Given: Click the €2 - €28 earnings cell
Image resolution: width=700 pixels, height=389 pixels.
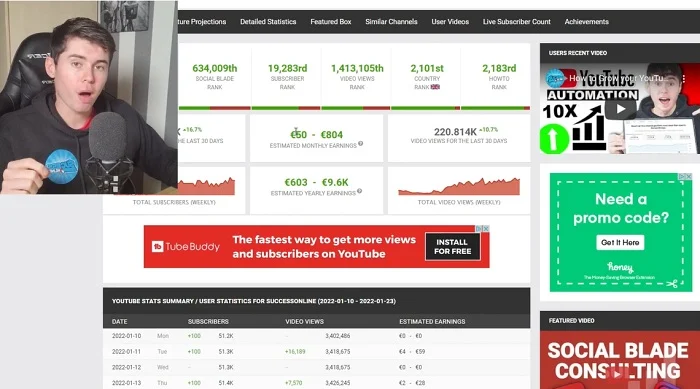Looking at the screenshot, I should pos(412,383).
